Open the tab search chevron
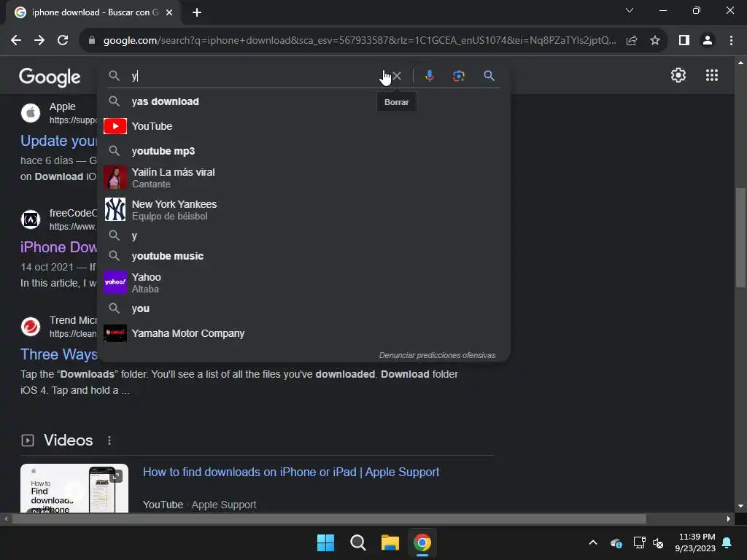Screen dimensions: 747x560 [630, 10]
